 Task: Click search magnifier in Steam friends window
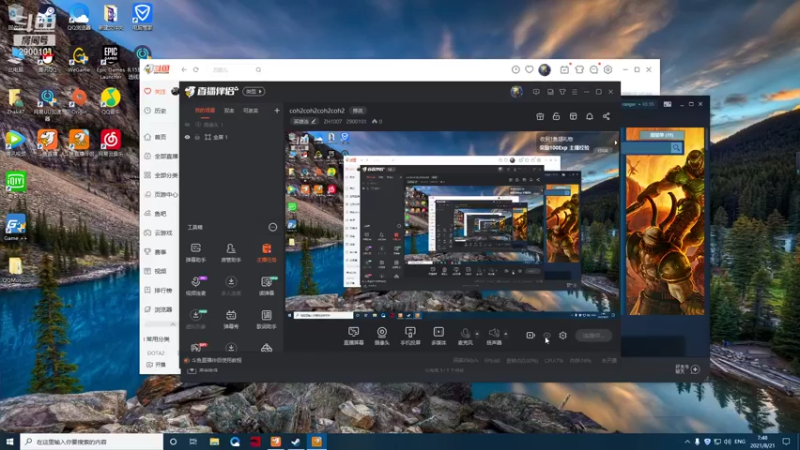676,147
